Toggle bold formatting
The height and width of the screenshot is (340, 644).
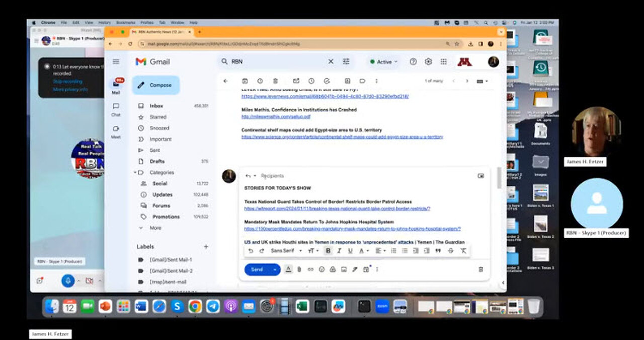(x=328, y=251)
